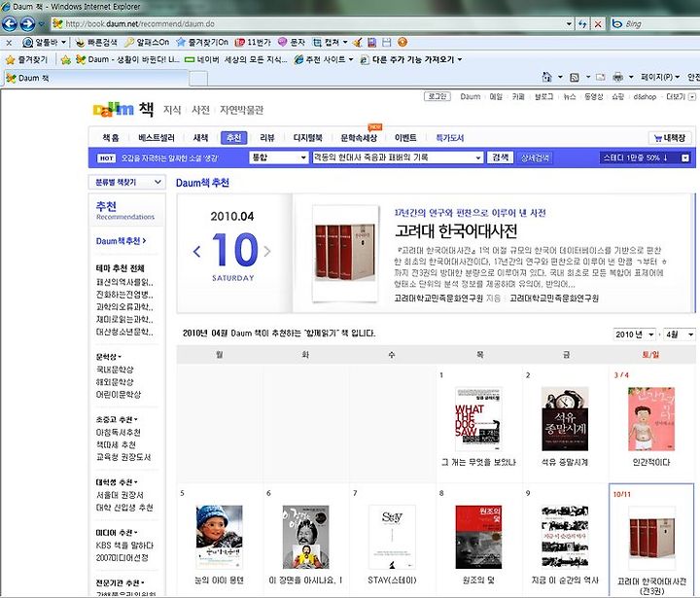
Task: Click the 알패스On key icon
Action: (129, 43)
